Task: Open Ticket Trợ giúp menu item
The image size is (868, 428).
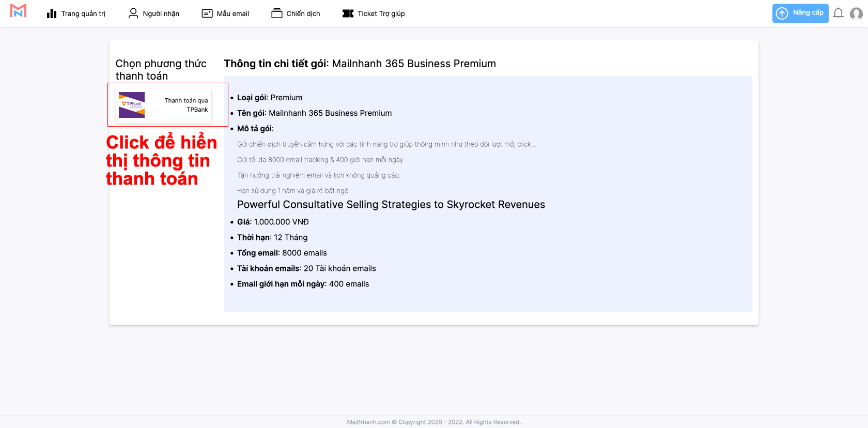Action: (381, 14)
